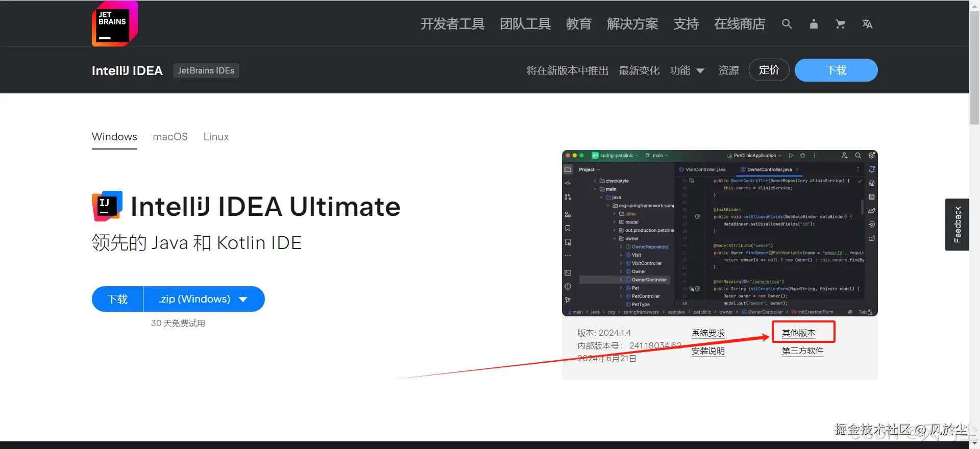This screenshot has width=980, height=449.
Task: Select the Linux tab
Action: point(216,137)
